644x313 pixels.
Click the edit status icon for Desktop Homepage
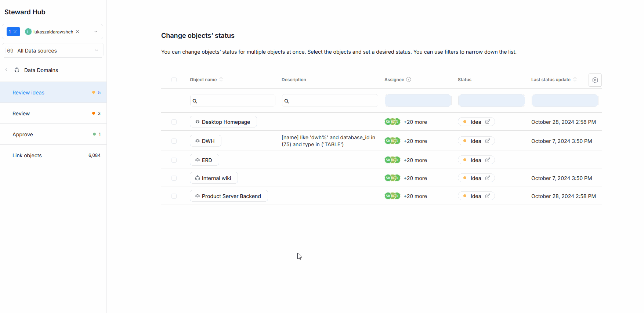(x=487, y=122)
